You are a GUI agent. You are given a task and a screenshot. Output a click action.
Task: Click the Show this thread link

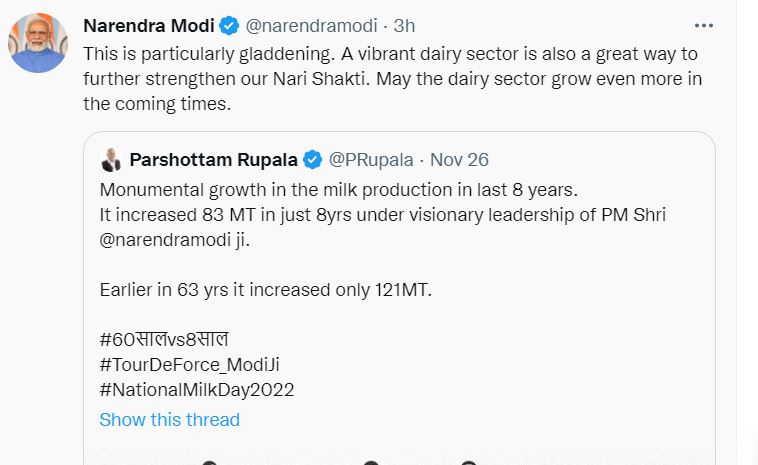click(x=169, y=419)
